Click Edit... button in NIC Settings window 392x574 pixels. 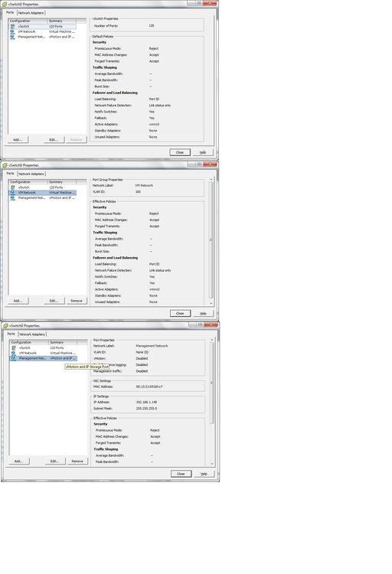tap(55, 461)
